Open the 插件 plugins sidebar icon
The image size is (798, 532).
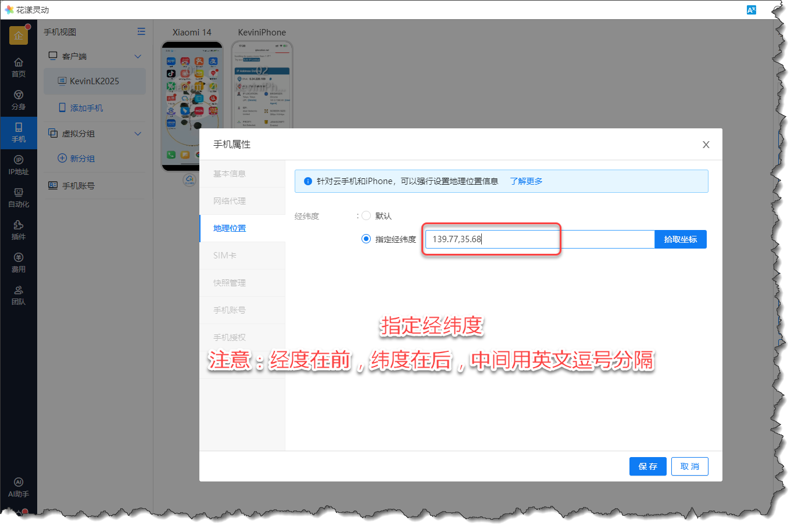(x=19, y=230)
